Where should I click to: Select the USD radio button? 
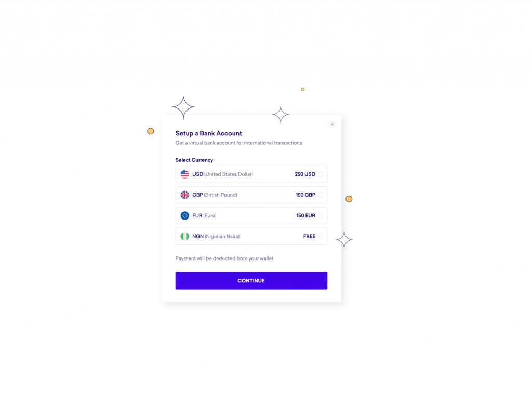click(321, 174)
